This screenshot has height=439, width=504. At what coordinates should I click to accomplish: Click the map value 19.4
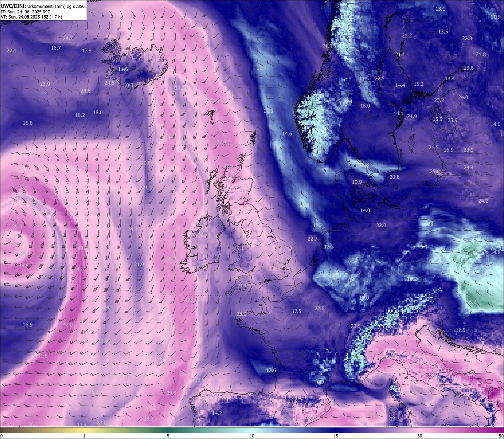click(241, 285)
